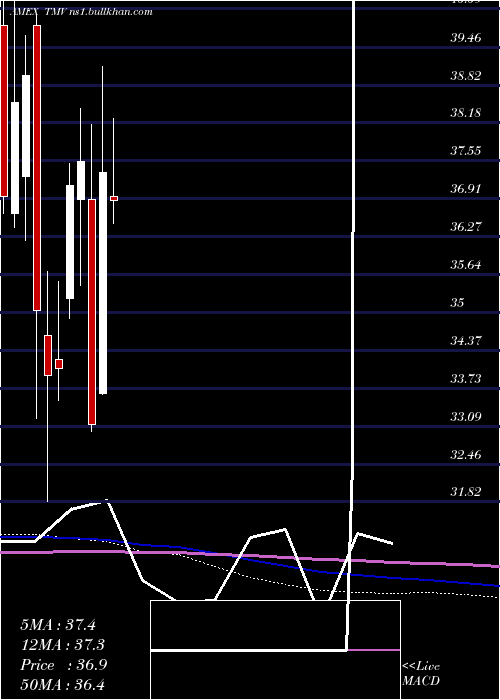Screen dimensions: 500x700
Task: Click the price label 38.18
Action: coord(466,113)
